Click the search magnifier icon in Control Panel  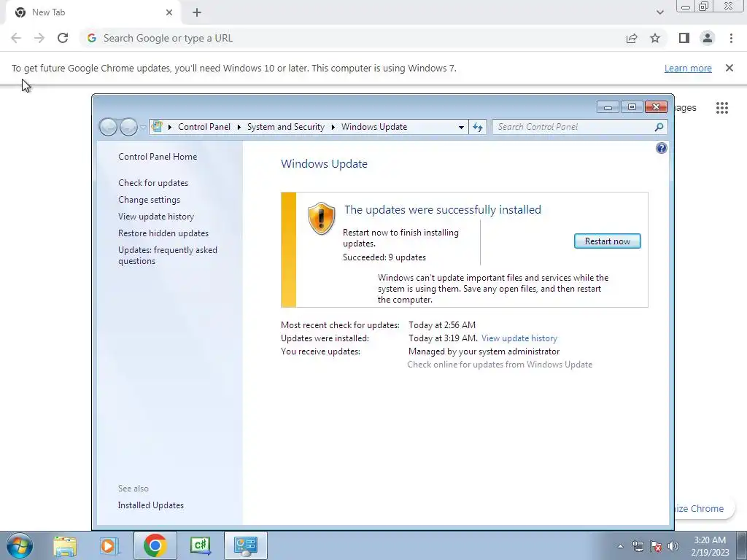[x=659, y=127]
